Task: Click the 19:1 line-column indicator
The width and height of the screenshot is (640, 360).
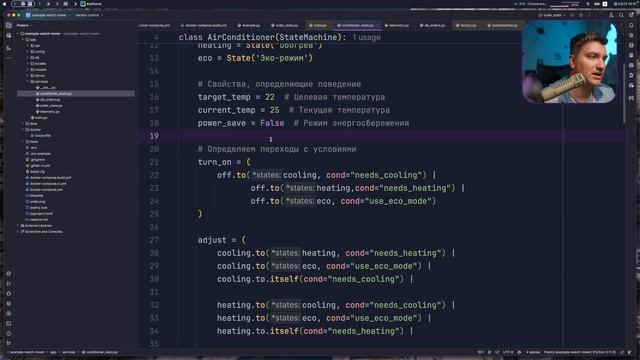Action: click(480, 352)
